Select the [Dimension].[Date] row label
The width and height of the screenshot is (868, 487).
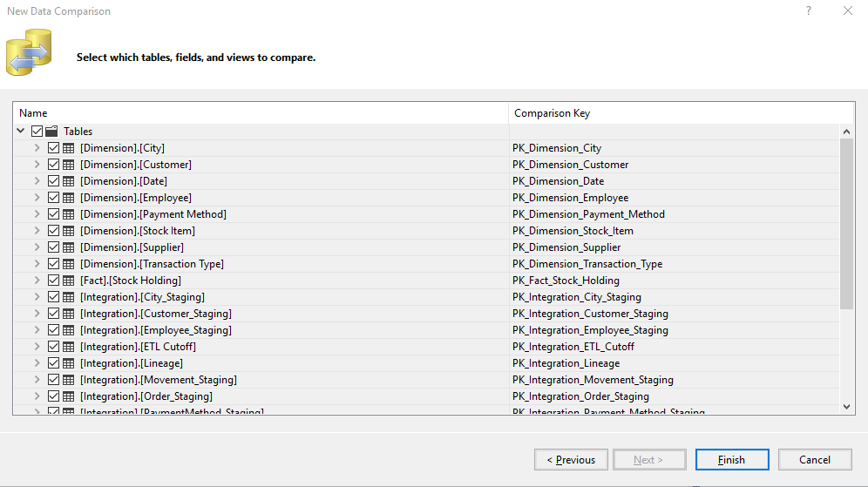point(124,181)
